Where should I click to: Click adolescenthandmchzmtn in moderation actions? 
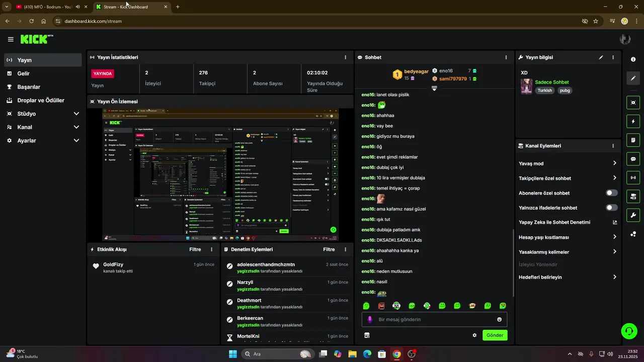[266, 264]
